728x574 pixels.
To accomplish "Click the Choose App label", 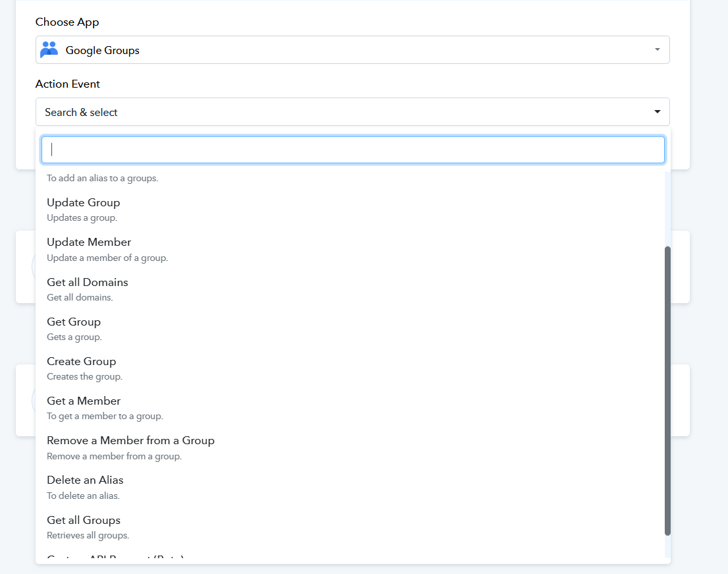I will (x=67, y=22).
